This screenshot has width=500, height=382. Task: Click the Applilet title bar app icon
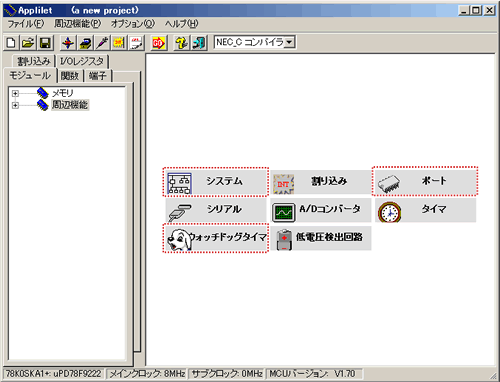pyautogui.click(x=10, y=11)
